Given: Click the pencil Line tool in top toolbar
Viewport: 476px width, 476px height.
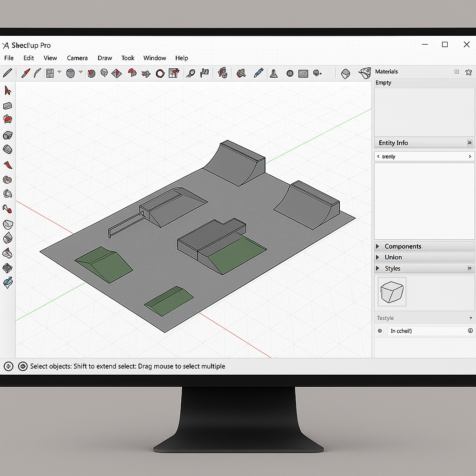Looking at the screenshot, I should [x=7, y=73].
